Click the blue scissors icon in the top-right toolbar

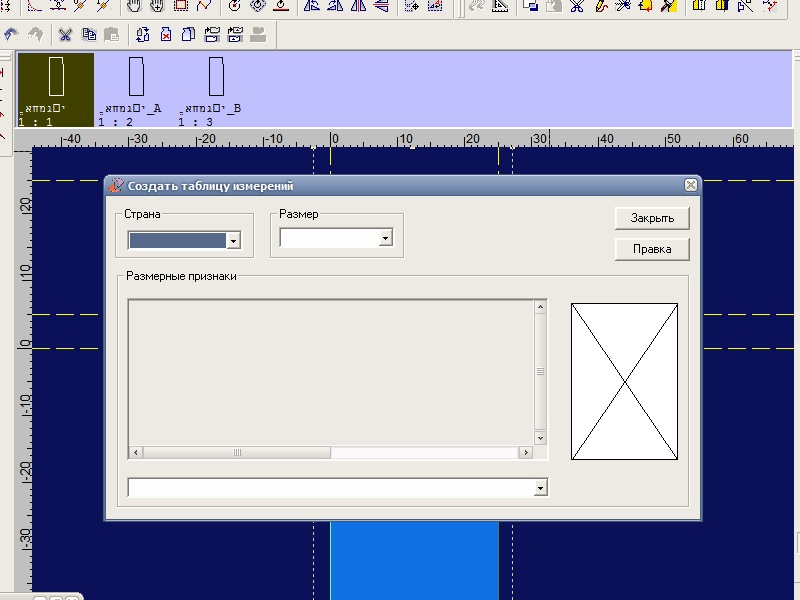pyautogui.click(x=577, y=5)
